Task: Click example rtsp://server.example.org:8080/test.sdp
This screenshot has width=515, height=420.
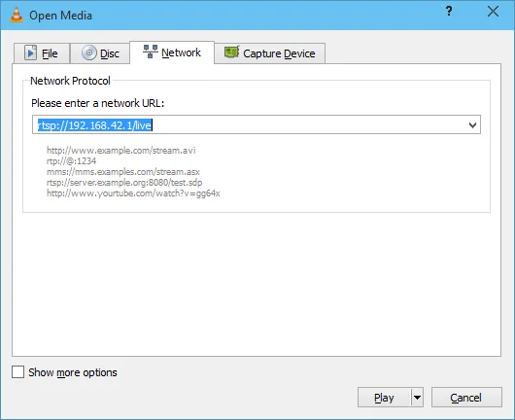Action: (x=124, y=183)
